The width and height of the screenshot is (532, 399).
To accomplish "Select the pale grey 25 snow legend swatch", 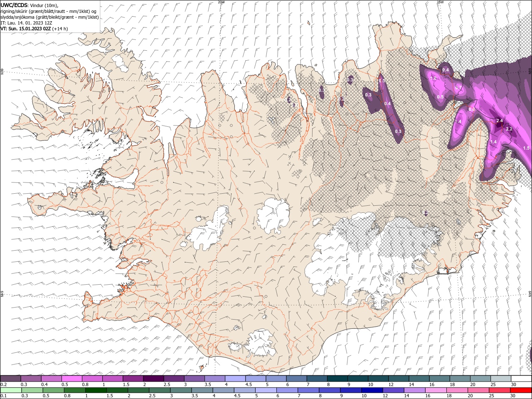I will pos(500,379).
